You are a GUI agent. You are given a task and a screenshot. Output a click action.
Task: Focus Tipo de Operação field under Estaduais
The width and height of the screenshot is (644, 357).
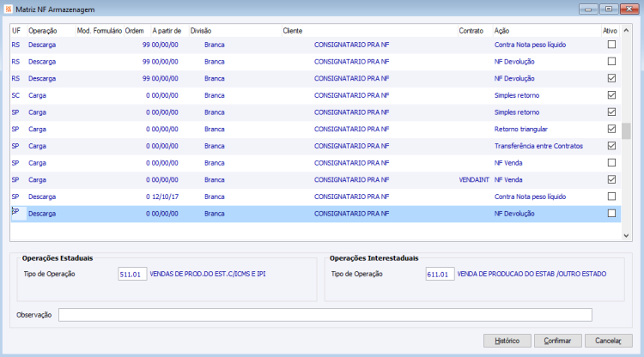(132, 274)
